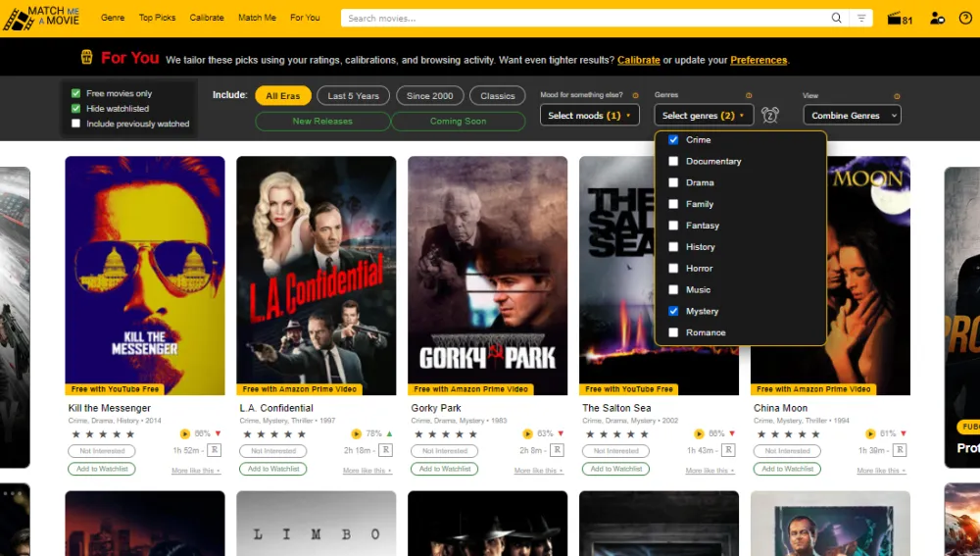Focus the Search movies input field

(585, 18)
